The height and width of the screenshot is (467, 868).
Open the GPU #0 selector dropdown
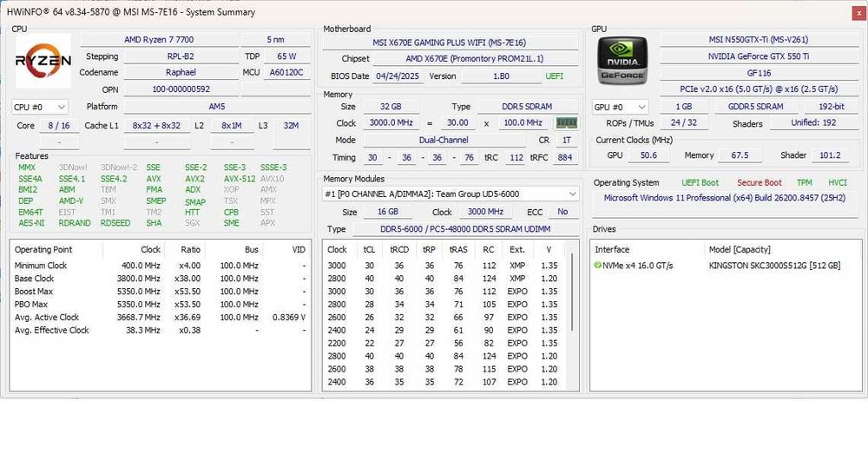click(x=620, y=107)
